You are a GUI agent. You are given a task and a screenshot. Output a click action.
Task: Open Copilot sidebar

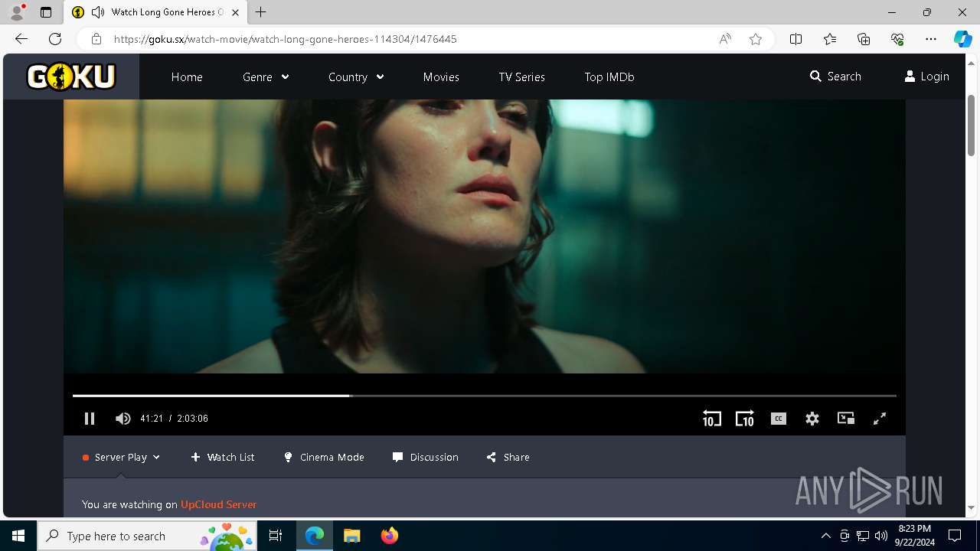(962, 39)
